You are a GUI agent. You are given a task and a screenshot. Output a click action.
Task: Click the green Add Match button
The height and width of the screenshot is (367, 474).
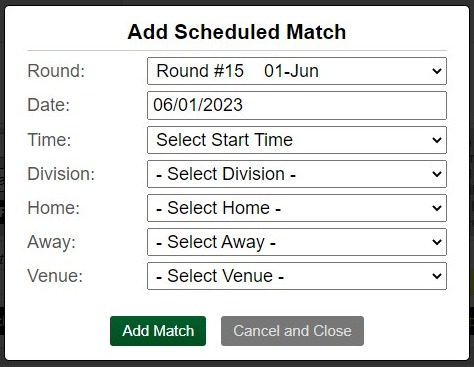pyautogui.click(x=158, y=331)
